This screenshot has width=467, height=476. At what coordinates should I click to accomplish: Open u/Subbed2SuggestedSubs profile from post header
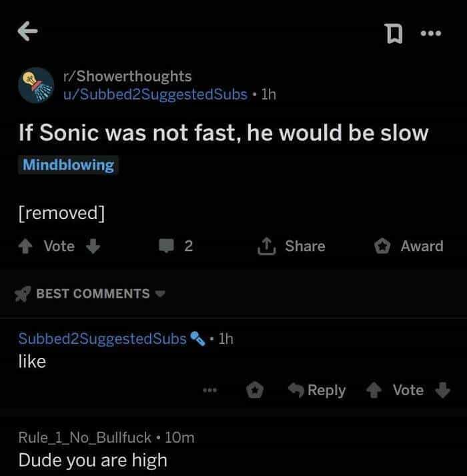click(154, 94)
